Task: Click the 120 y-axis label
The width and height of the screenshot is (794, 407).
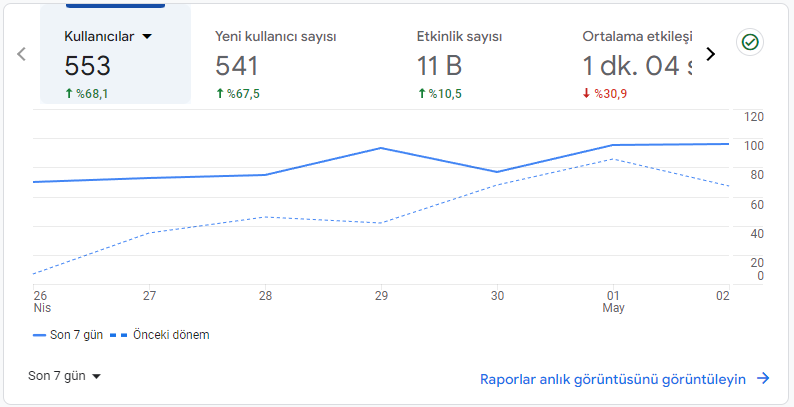Action: tap(753, 117)
